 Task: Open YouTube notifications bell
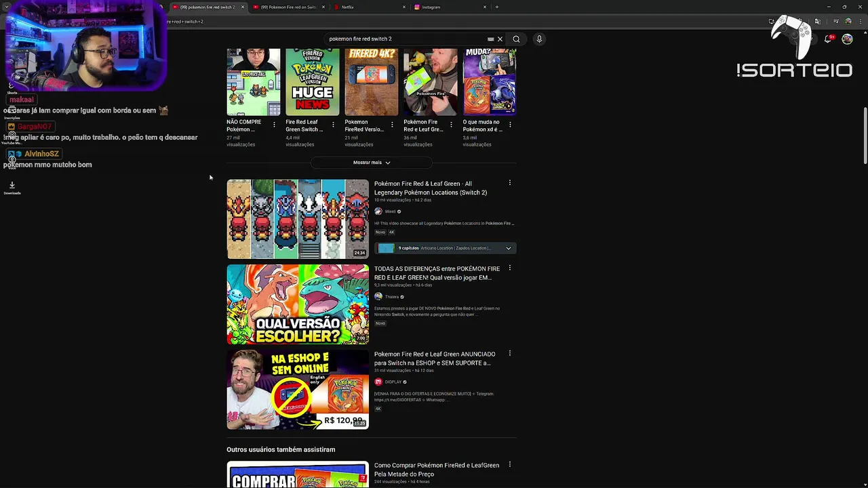point(828,39)
